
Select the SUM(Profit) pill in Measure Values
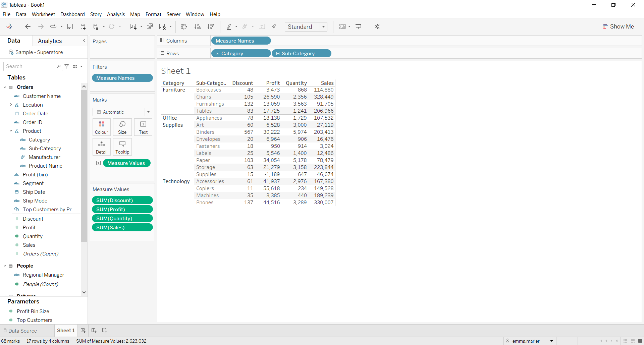(122, 209)
